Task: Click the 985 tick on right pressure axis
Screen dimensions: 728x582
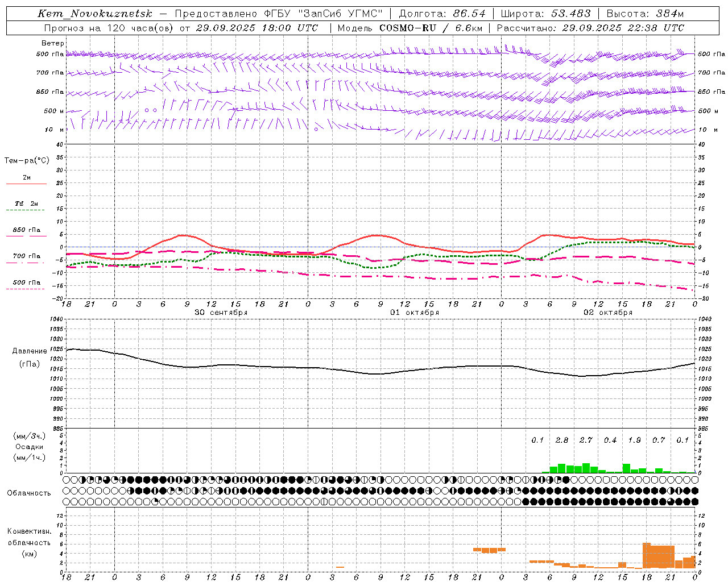Action: [x=704, y=429]
